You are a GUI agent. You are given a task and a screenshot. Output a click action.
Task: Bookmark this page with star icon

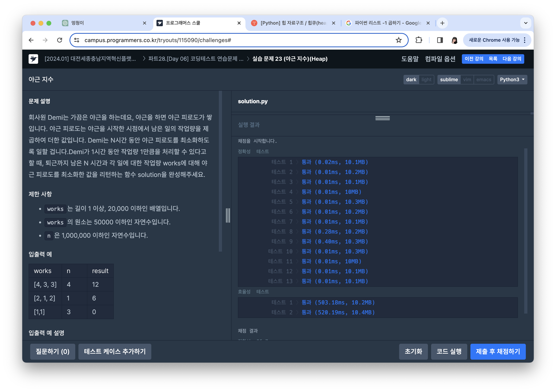tap(398, 40)
